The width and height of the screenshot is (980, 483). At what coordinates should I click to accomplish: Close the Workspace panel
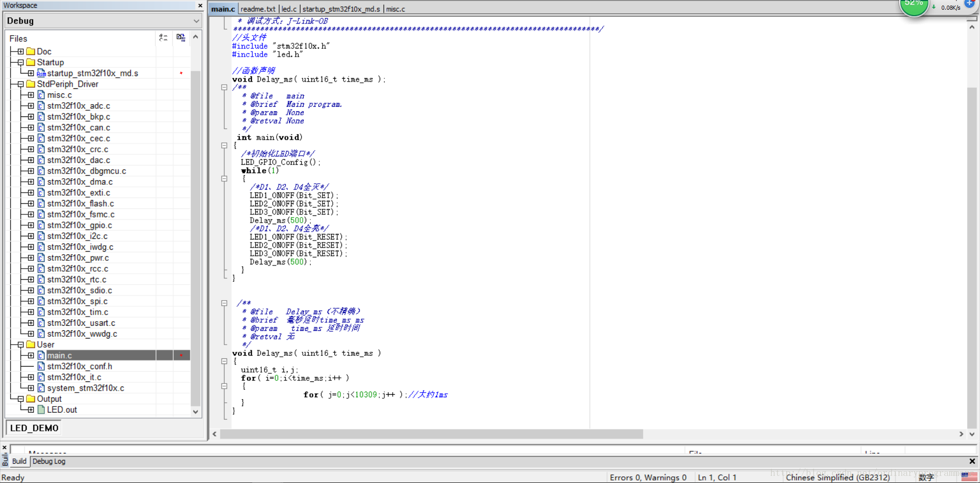point(200,6)
